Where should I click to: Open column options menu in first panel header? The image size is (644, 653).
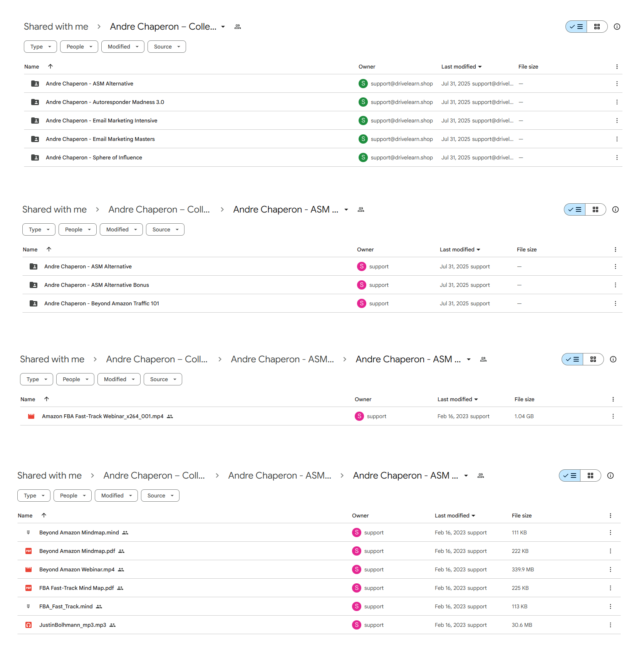pyautogui.click(x=617, y=67)
